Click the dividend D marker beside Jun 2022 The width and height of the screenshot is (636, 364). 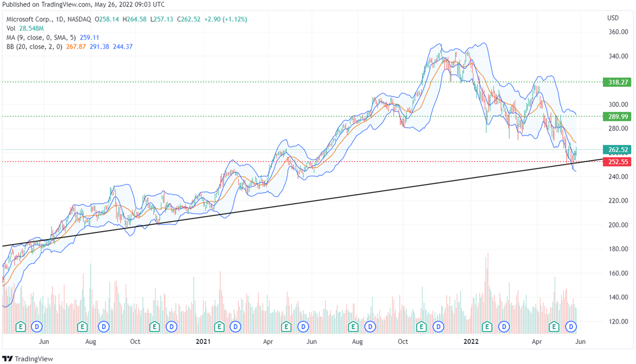click(571, 327)
